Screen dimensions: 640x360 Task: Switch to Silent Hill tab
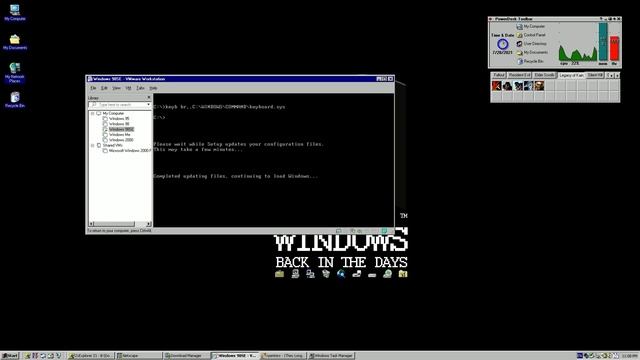pyautogui.click(x=595, y=75)
